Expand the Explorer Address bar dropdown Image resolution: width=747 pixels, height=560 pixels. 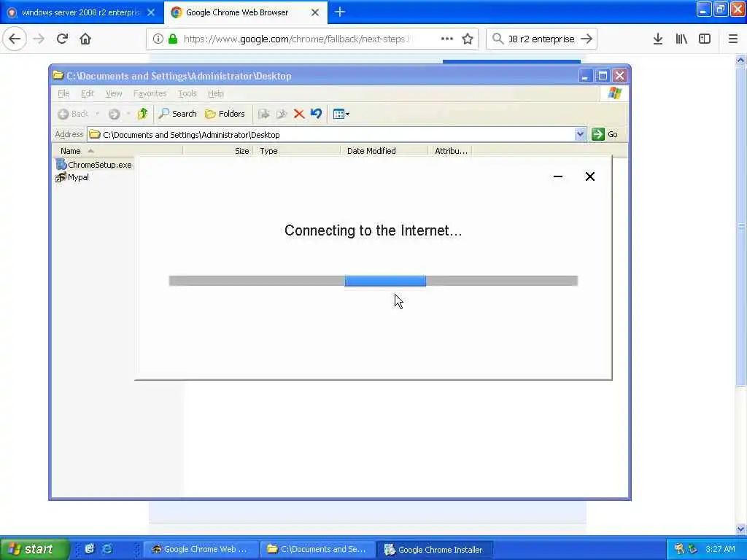click(x=580, y=134)
